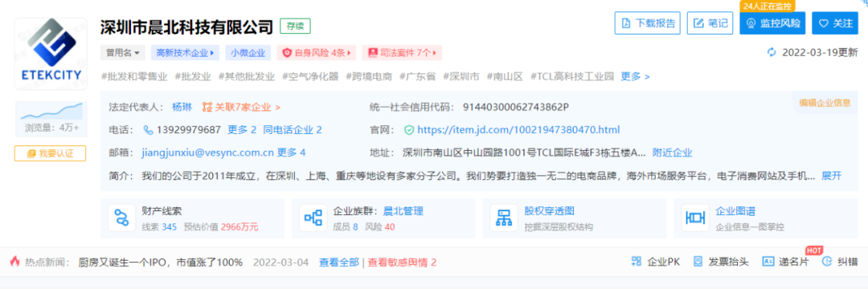This screenshot has height=289, width=868.
Task: Click the 笔记 button
Action: pos(710,23)
